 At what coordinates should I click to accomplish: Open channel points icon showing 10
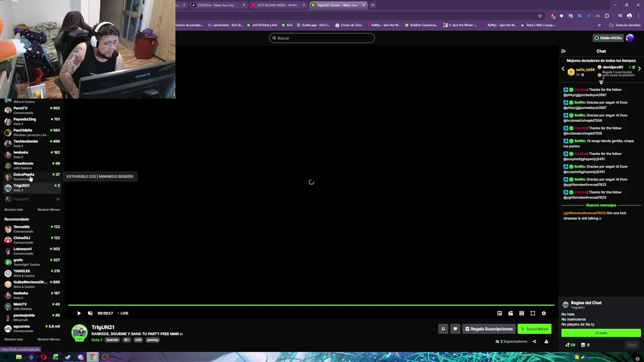coord(570,345)
